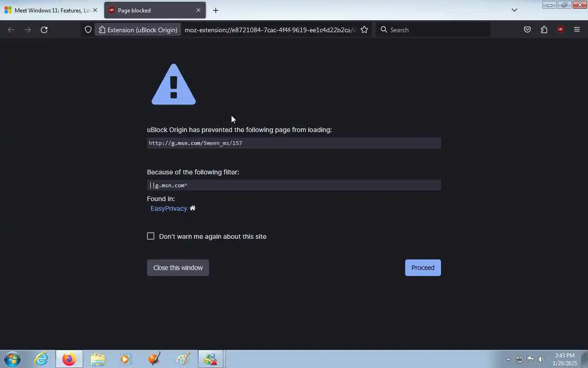Show hidden tray icons arrow
This screenshot has width=588, height=368.
pyautogui.click(x=508, y=359)
